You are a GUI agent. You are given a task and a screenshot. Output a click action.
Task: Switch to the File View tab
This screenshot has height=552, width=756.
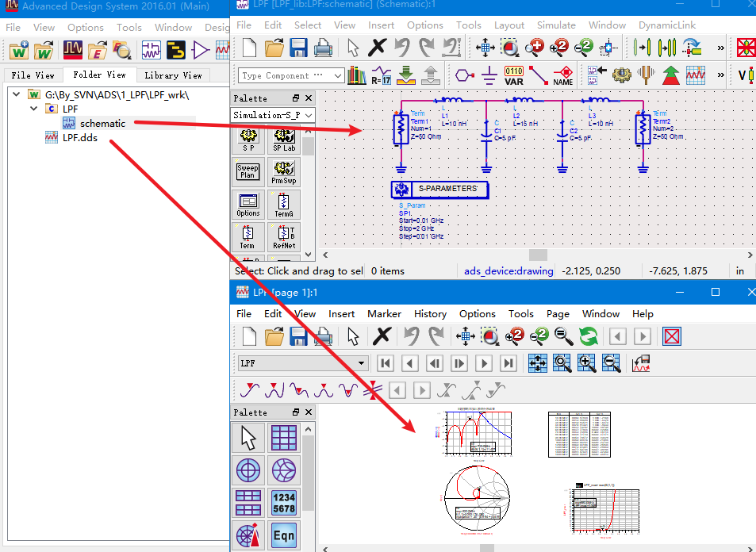click(x=33, y=75)
